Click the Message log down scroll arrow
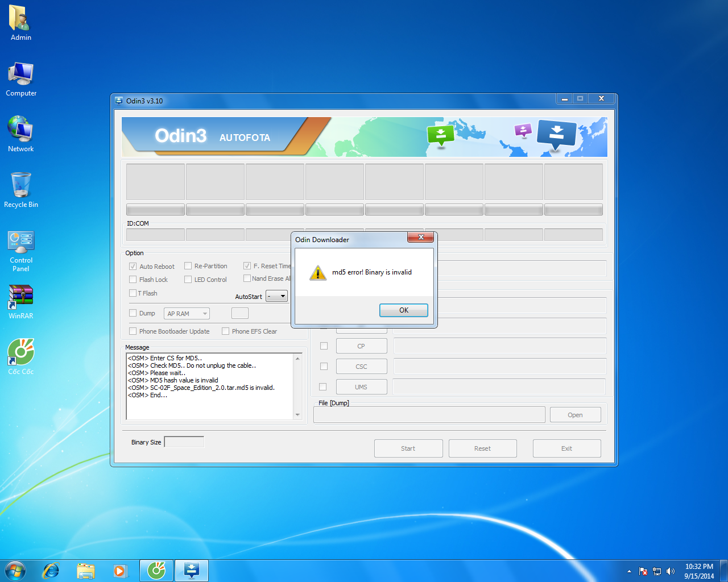The image size is (728, 582). (297, 415)
